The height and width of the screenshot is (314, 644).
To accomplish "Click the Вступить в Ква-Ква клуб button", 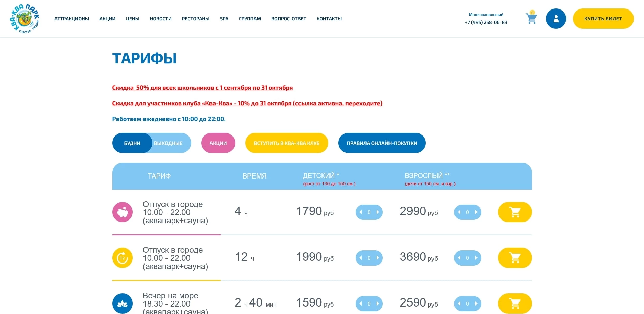I will click(287, 143).
